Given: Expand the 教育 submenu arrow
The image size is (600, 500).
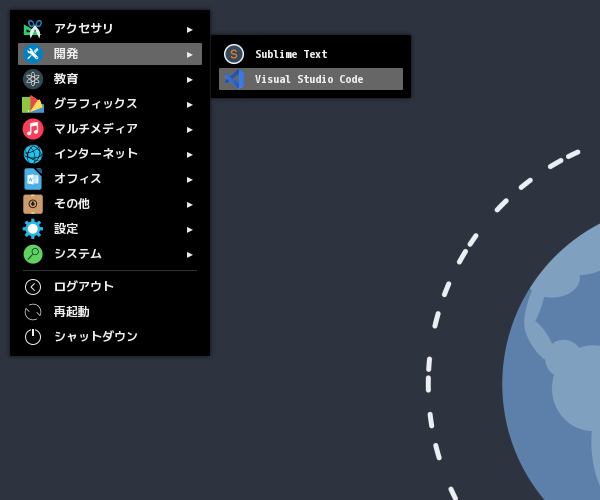Looking at the screenshot, I should tap(189, 80).
